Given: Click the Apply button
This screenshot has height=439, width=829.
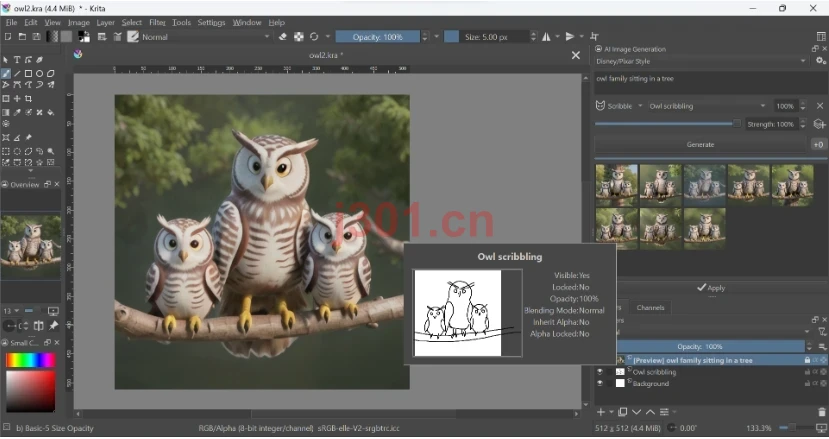Looking at the screenshot, I should 711,288.
